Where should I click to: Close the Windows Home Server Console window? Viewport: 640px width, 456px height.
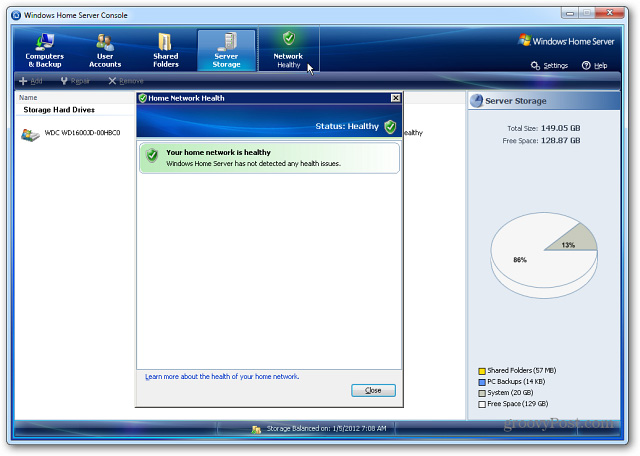609,13
